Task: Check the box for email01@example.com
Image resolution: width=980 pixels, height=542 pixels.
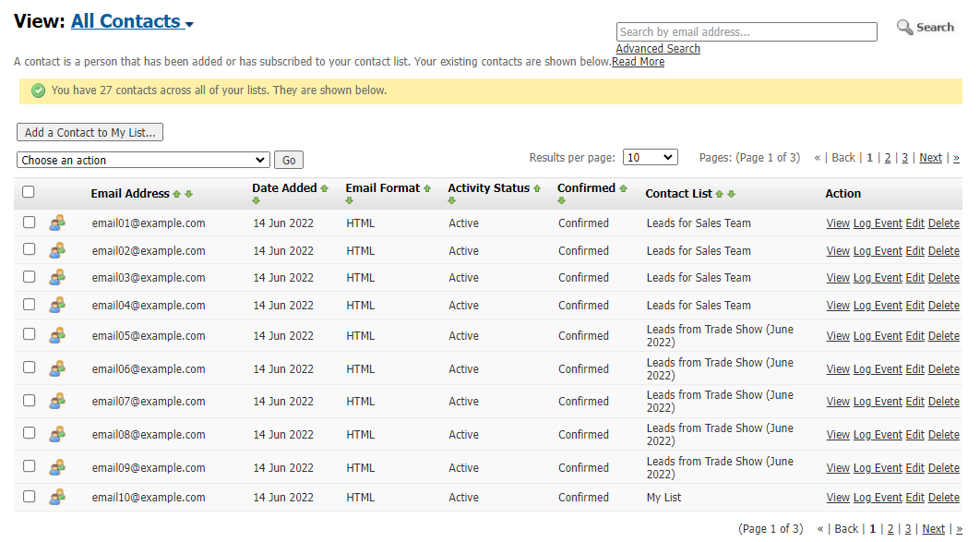Action: click(29, 222)
